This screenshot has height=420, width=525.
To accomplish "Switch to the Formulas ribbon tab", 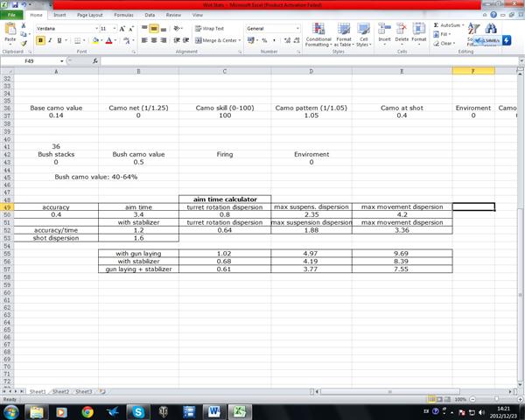I will tap(123, 15).
